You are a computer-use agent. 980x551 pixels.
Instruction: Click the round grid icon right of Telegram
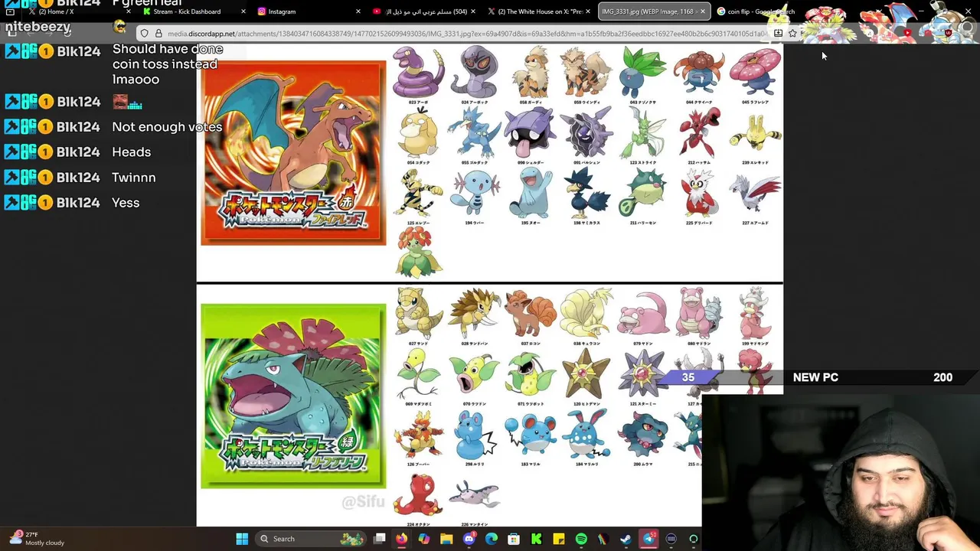pos(671,539)
